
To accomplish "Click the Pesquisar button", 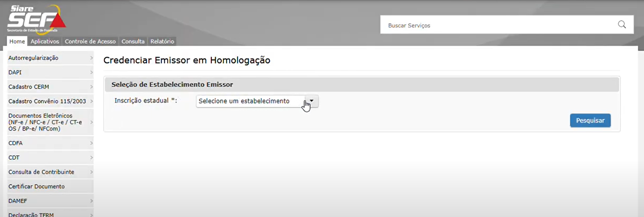I will [x=590, y=120].
